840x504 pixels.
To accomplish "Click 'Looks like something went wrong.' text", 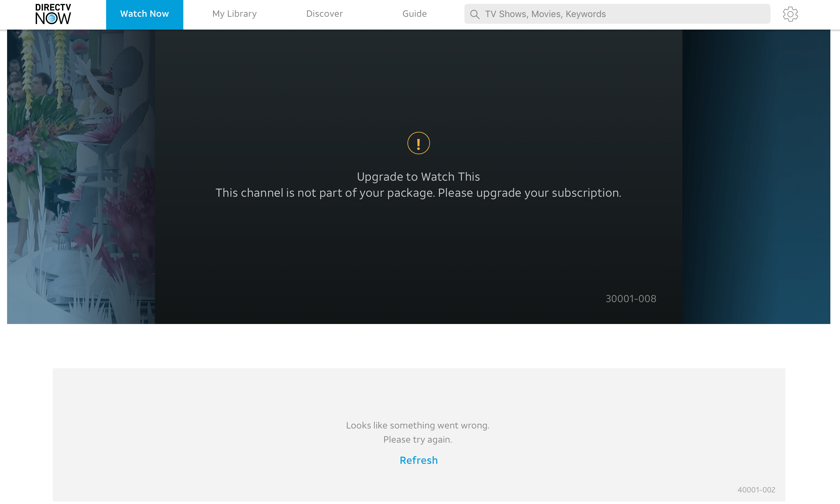I will click(x=418, y=425).
